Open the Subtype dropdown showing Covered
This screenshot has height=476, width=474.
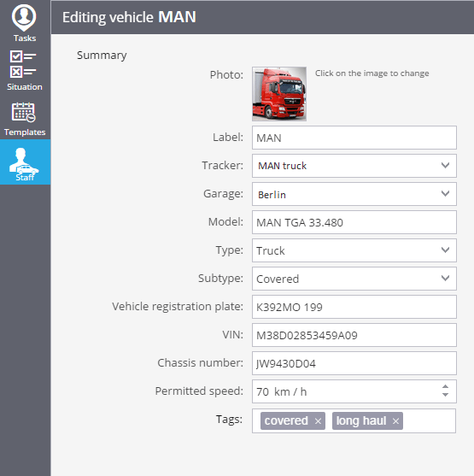[354, 279]
